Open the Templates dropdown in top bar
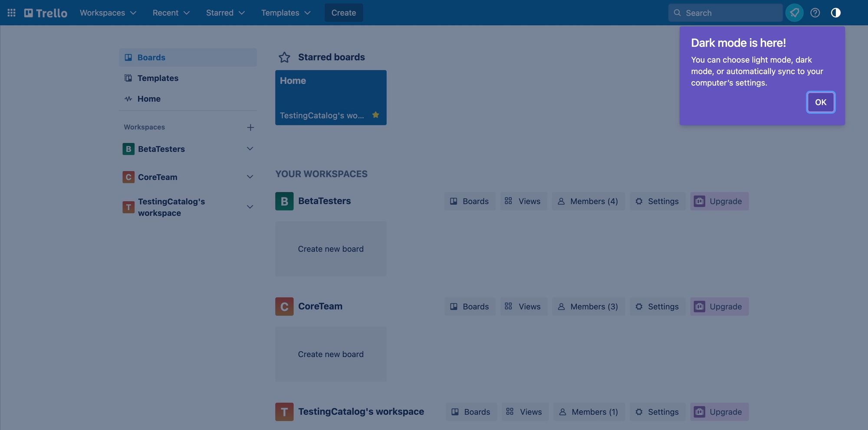Screen dimensions: 868x430 [x=286, y=13]
